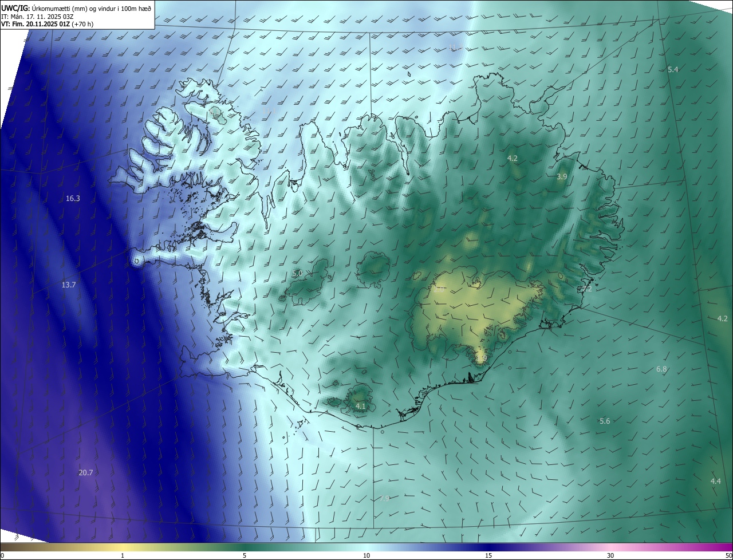Click the 50 tick on the color scale
This screenshot has height=560, width=733.
(x=728, y=555)
